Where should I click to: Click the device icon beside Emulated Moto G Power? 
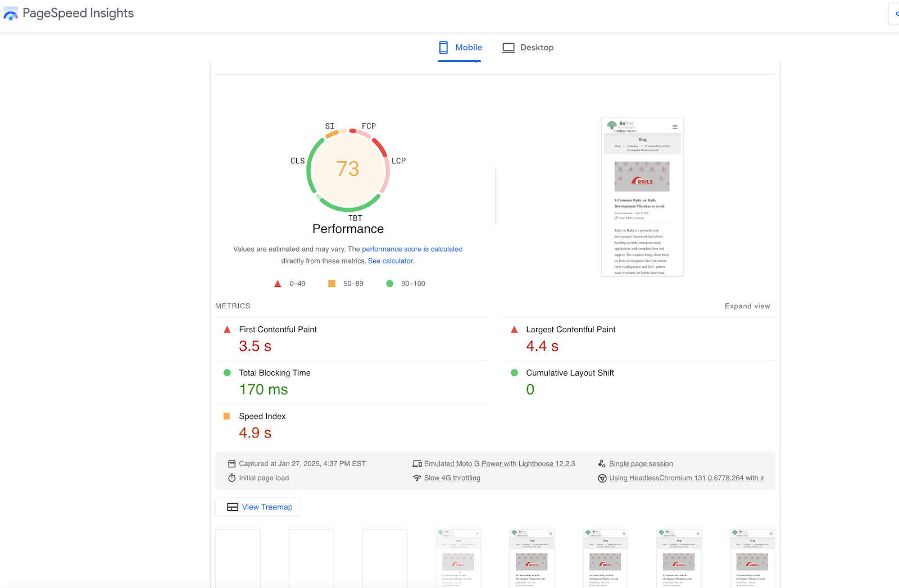417,464
